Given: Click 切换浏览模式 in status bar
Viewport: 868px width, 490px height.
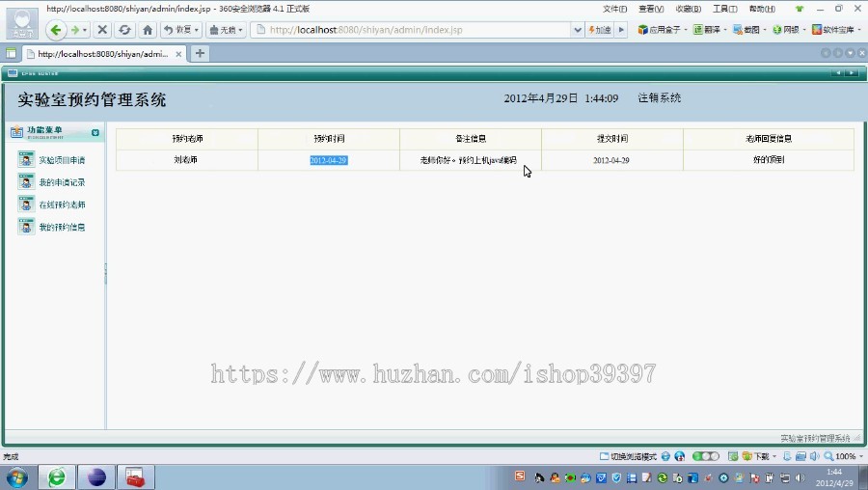Looking at the screenshot, I should click(x=628, y=456).
